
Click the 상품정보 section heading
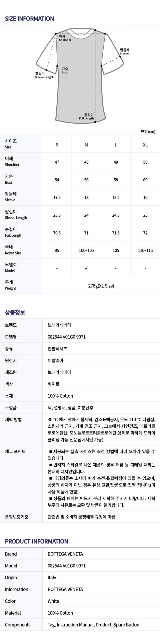(x=15, y=312)
